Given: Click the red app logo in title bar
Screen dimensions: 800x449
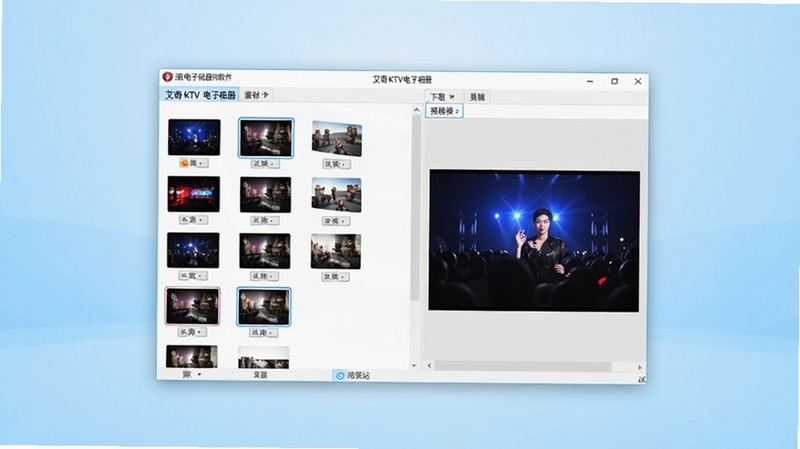Looking at the screenshot, I should click(167, 77).
